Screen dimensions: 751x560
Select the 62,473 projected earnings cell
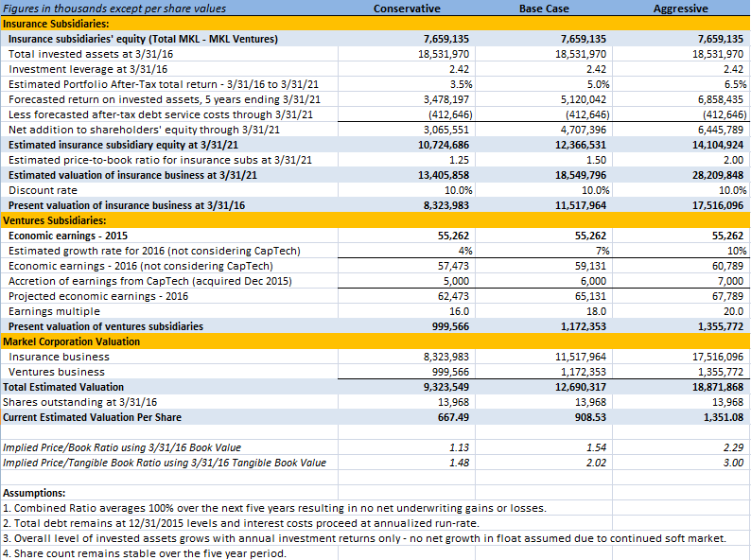[454, 296]
